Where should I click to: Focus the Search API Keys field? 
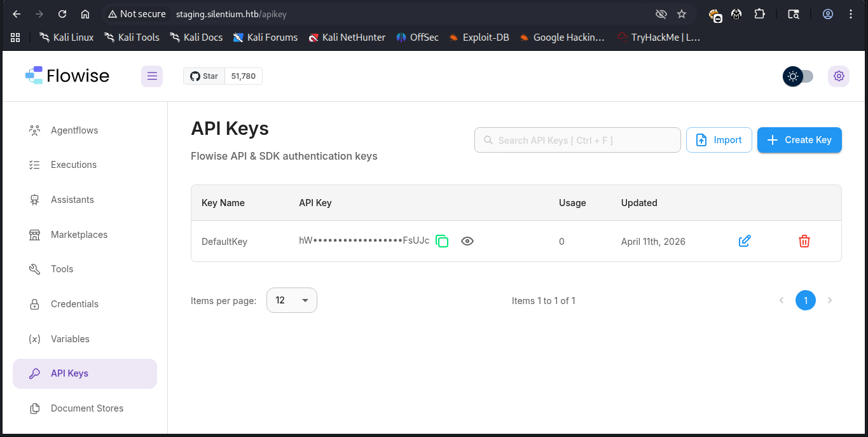pyautogui.click(x=577, y=140)
